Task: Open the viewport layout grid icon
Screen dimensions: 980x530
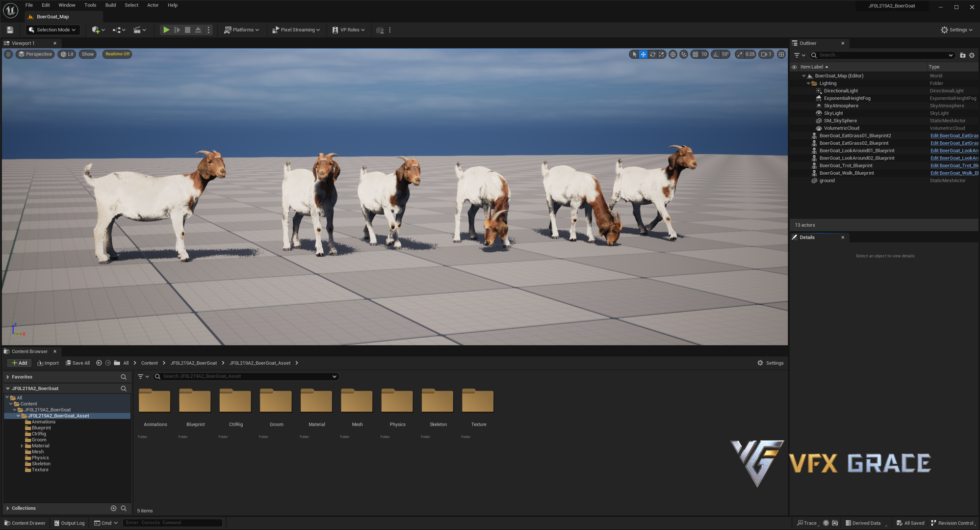Action: 781,54
